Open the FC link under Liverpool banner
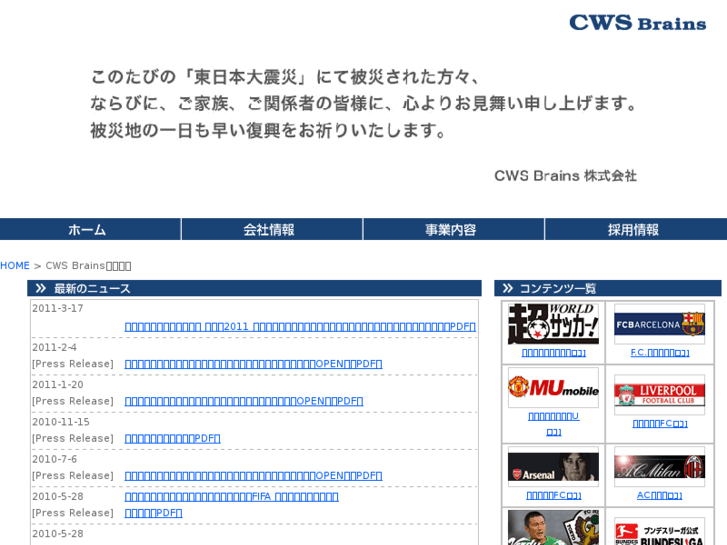727x545 pixels. point(660,423)
